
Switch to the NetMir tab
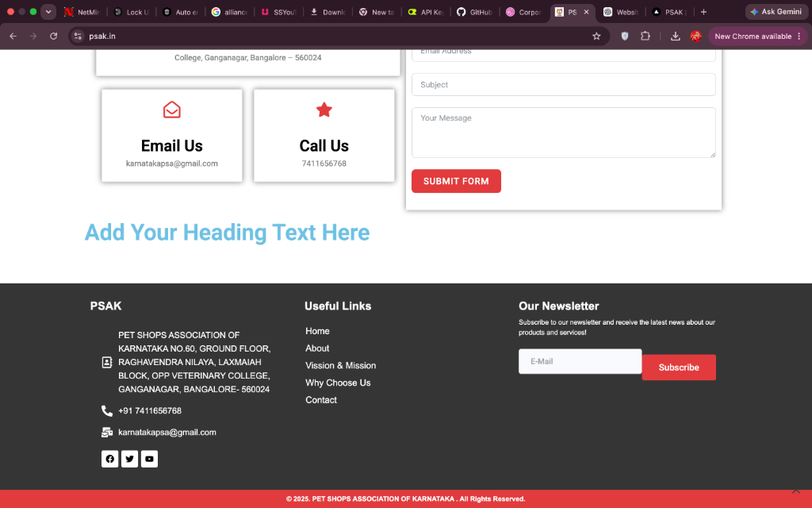[82, 12]
